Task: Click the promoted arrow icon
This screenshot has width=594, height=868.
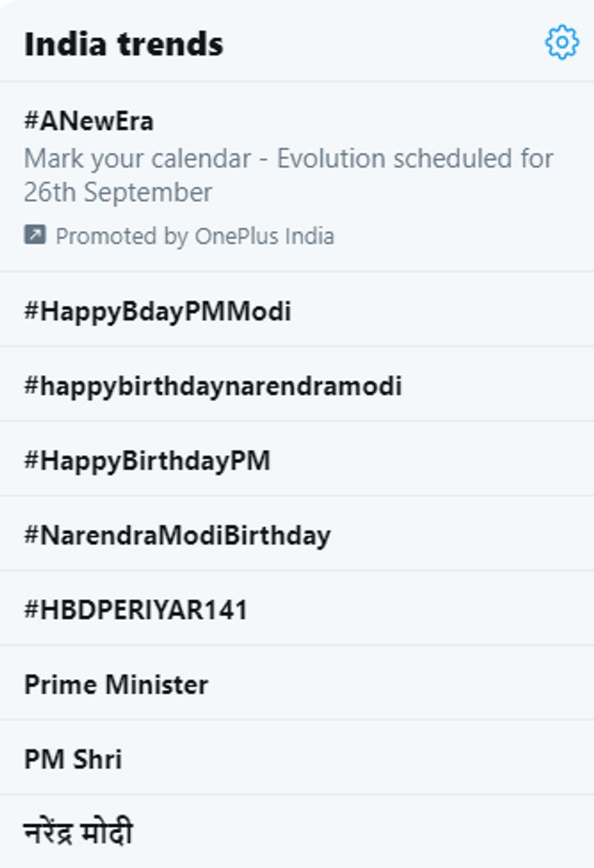Action: 35,235
